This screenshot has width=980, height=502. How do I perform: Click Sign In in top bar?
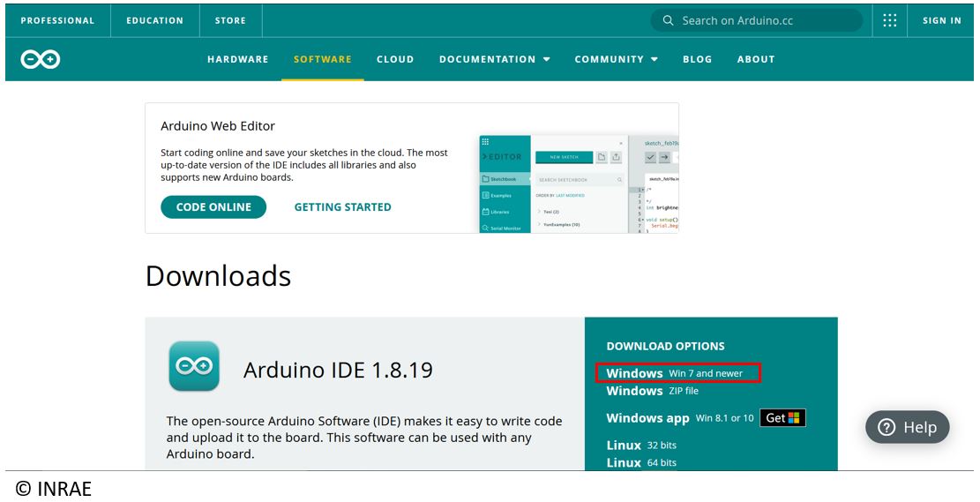point(941,20)
